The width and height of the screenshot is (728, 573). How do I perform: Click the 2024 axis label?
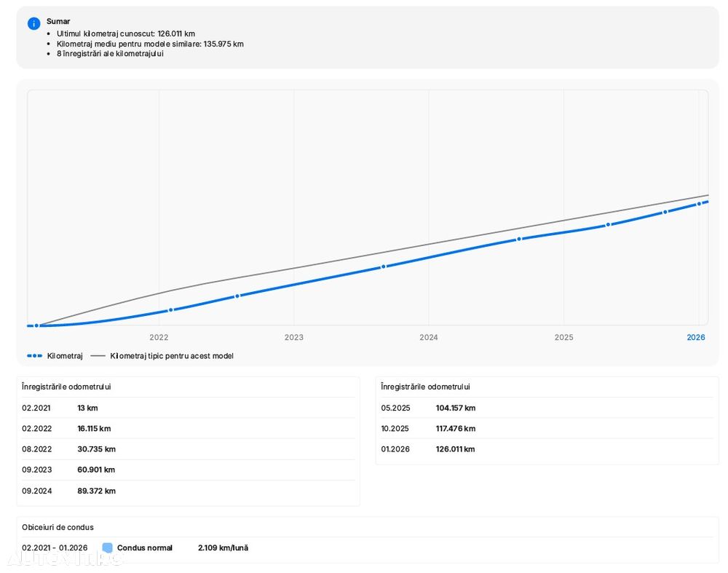pyautogui.click(x=429, y=337)
